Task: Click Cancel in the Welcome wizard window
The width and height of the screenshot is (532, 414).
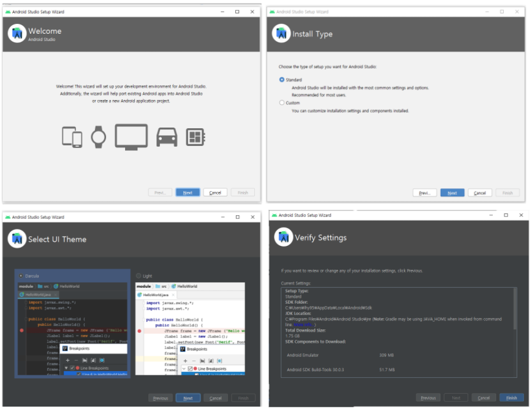Action: pyautogui.click(x=215, y=193)
